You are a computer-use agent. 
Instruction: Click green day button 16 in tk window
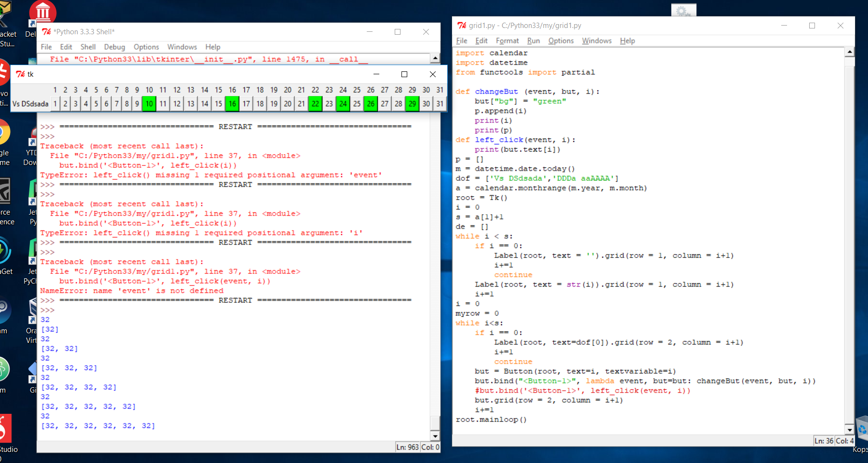click(x=232, y=104)
